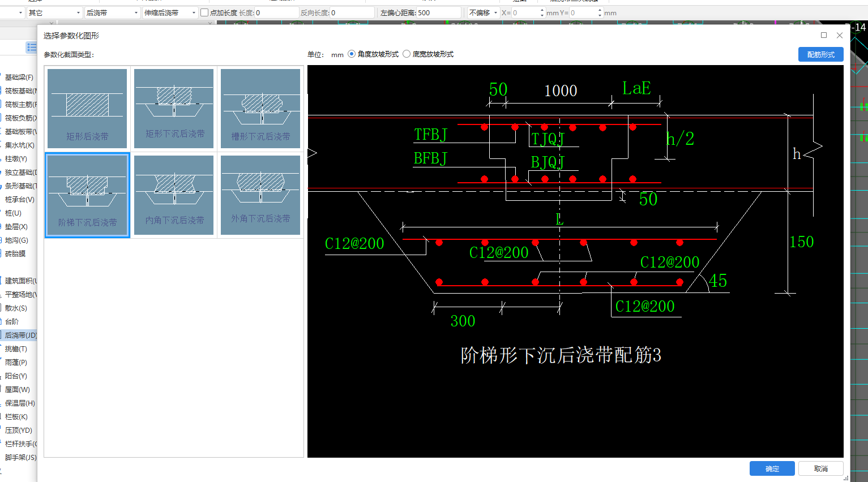The height and width of the screenshot is (482, 868).
Task: Choose the 底宽放坡形式 radio option
Action: click(428, 54)
